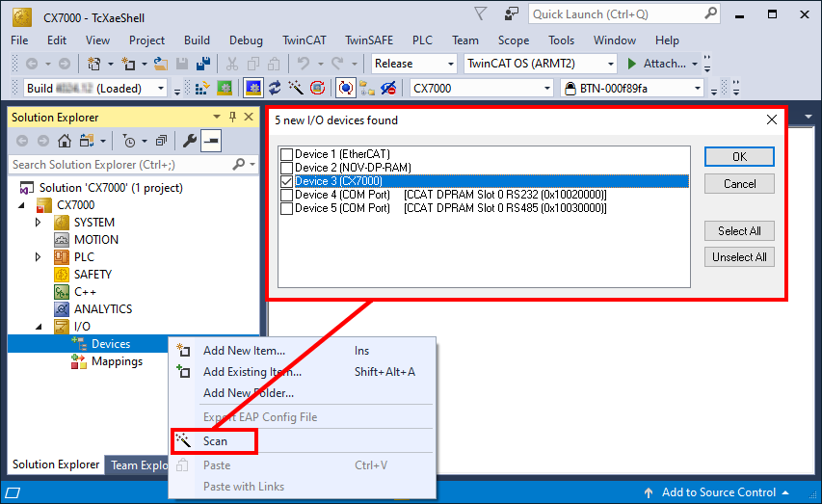Click the Reload Devices arrows icon
Viewport: 822px width, 504px height.
click(x=275, y=88)
